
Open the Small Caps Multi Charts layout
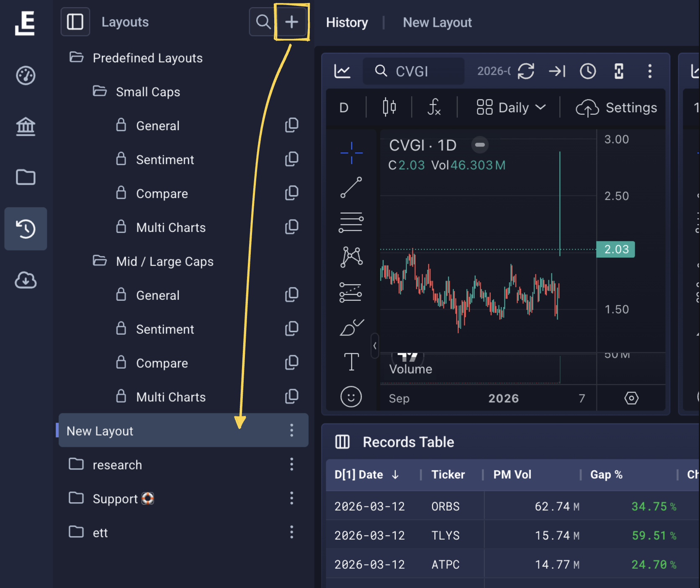point(171,227)
